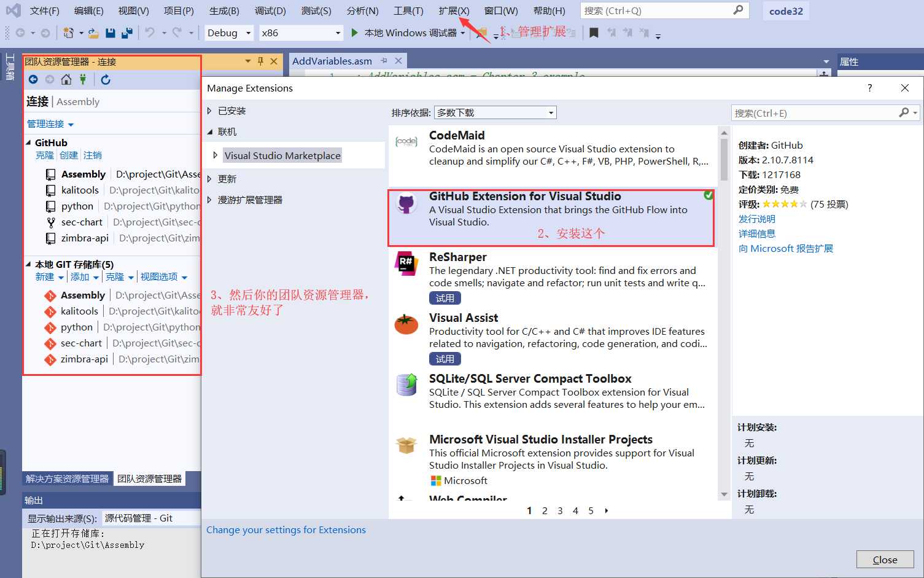
Task: Collapse the GitHub section in Team Explorer
Action: (29, 143)
